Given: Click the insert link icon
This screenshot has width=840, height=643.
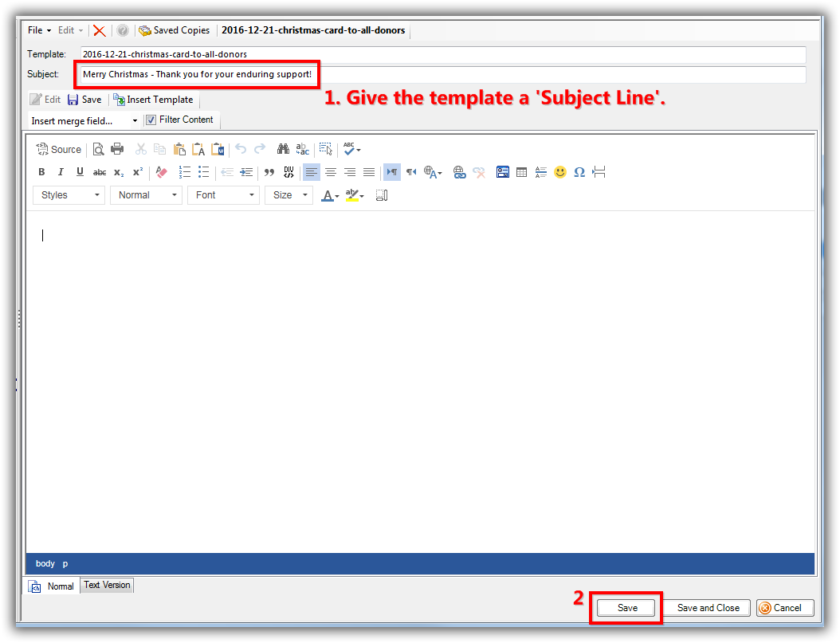Looking at the screenshot, I should coord(460,172).
